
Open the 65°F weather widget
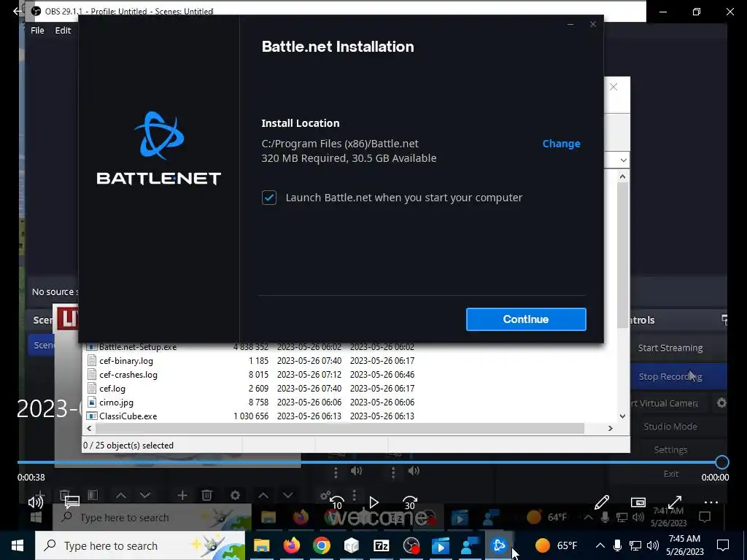point(555,545)
